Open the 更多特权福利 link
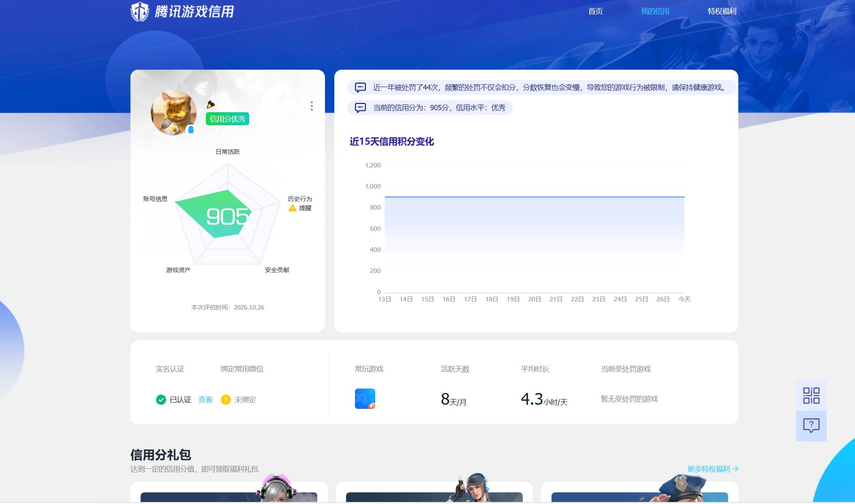Screen dimensions: 855x504 click(x=713, y=469)
